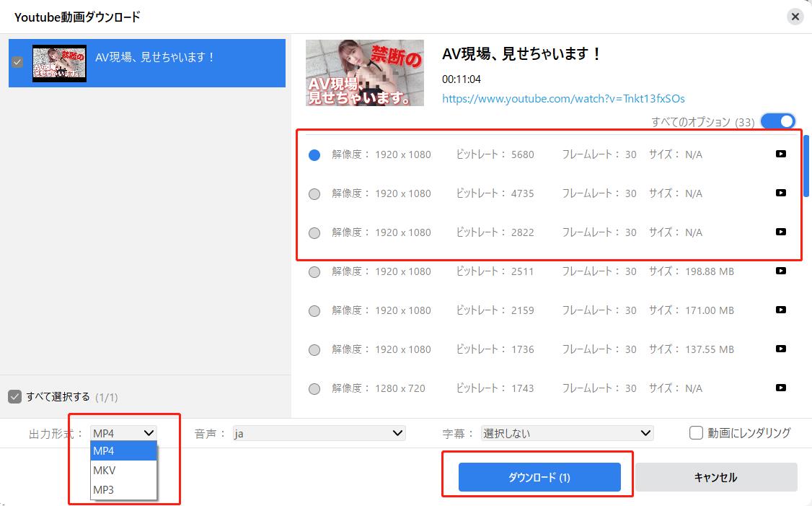Enable the 動画にレンダリング checkbox
This screenshot has width=812, height=506.
click(x=696, y=432)
